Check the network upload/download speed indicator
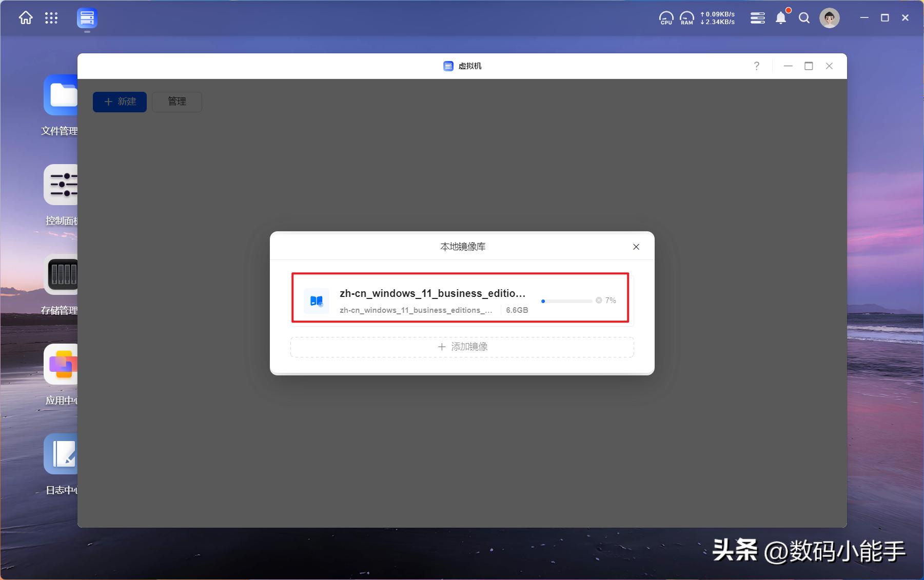 [717, 18]
